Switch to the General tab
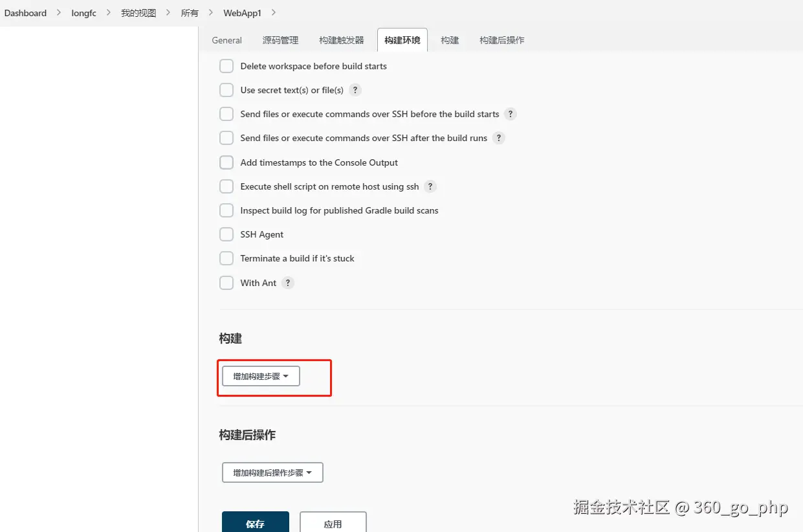The height and width of the screenshot is (532, 803). point(226,40)
